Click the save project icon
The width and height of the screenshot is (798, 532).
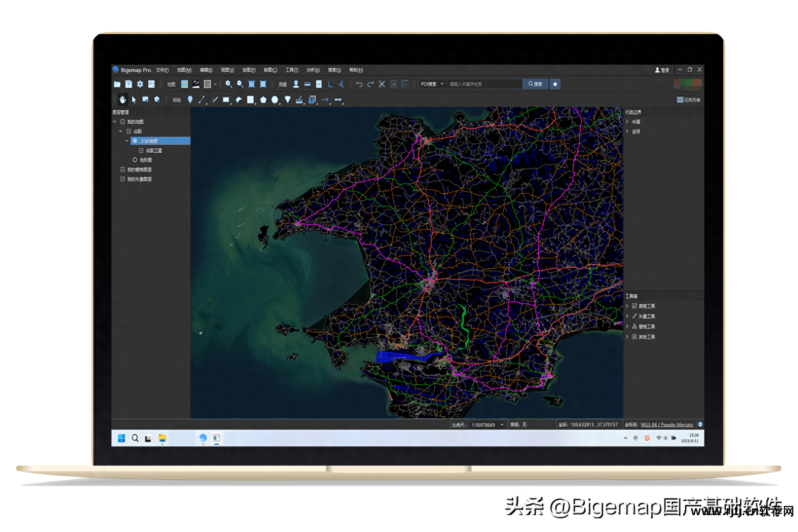tap(129, 84)
